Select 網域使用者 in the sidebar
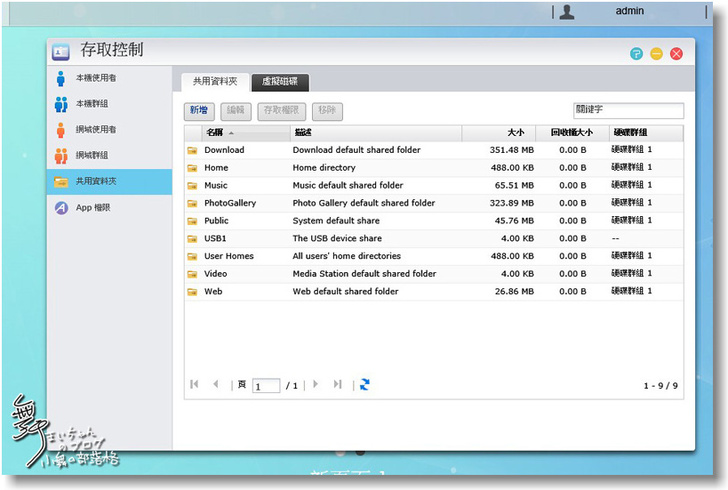The image size is (728, 490). tap(96, 130)
